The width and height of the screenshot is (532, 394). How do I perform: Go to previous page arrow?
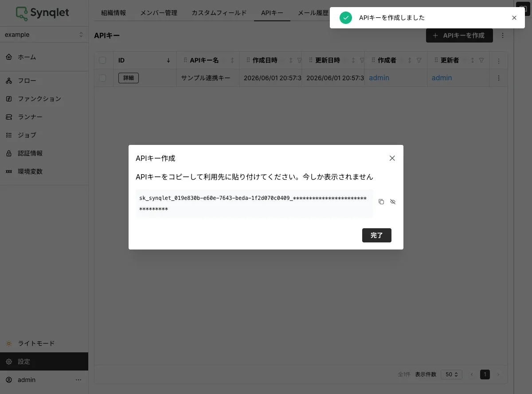pyautogui.click(x=472, y=374)
